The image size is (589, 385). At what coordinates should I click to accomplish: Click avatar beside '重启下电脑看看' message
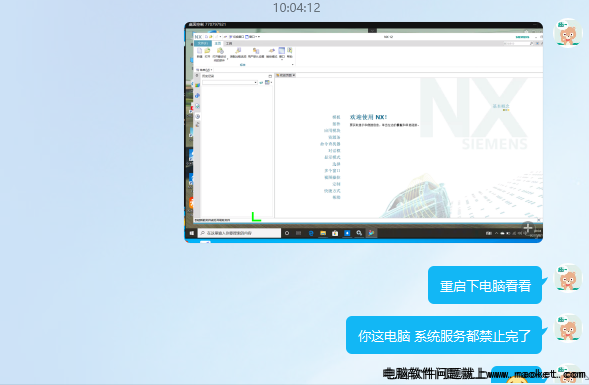[x=568, y=278]
